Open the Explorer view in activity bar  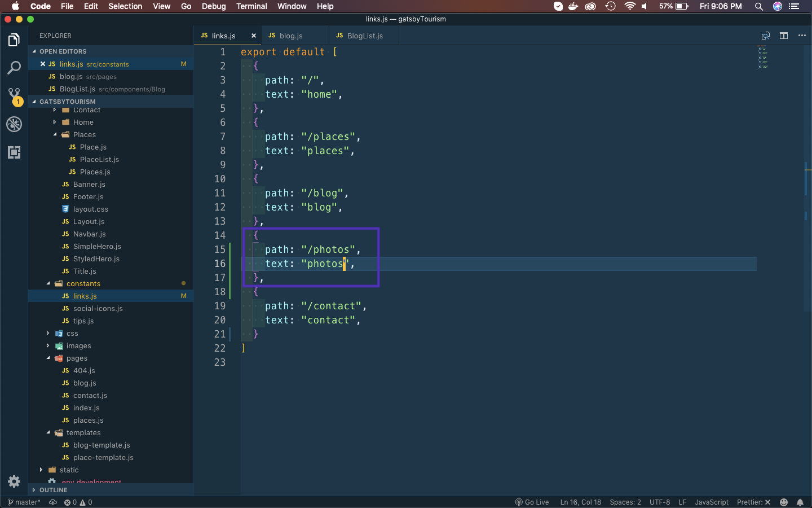[x=14, y=40]
